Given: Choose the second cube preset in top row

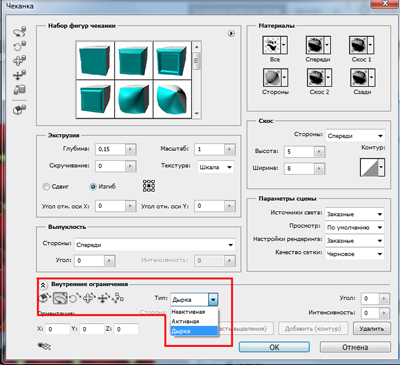Looking at the screenshot, I should click(x=134, y=60).
